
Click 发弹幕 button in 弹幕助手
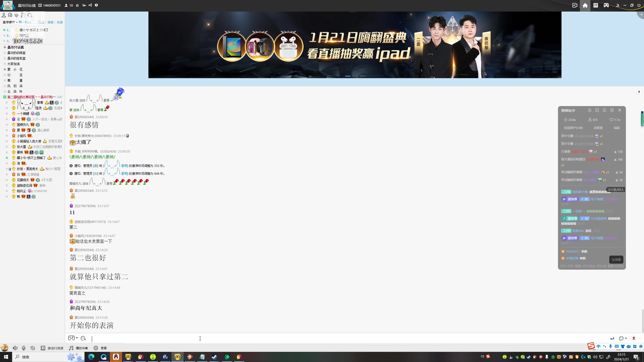tap(616, 259)
